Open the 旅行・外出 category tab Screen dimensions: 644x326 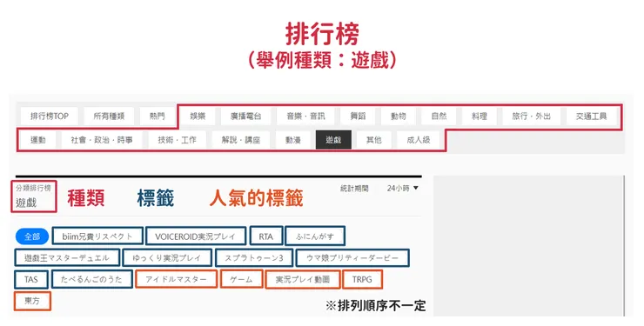pos(531,116)
